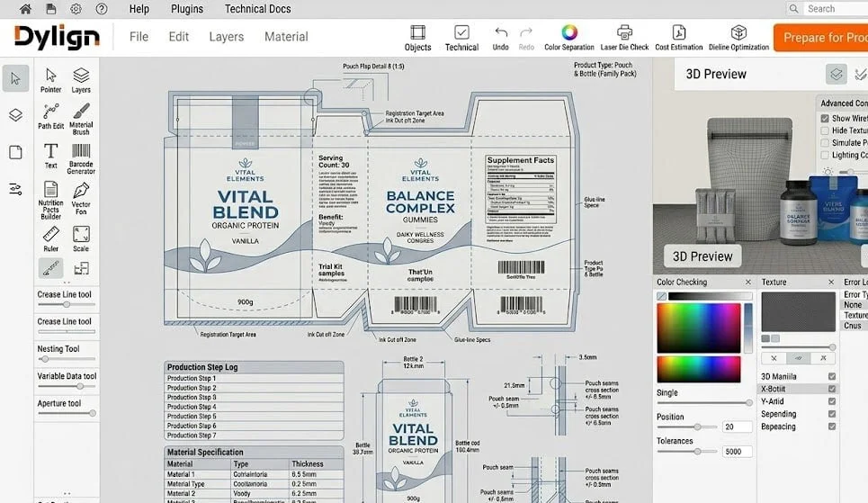This screenshot has width=868, height=503.
Task: Click the Home icon in the top bar
Action: (25, 9)
